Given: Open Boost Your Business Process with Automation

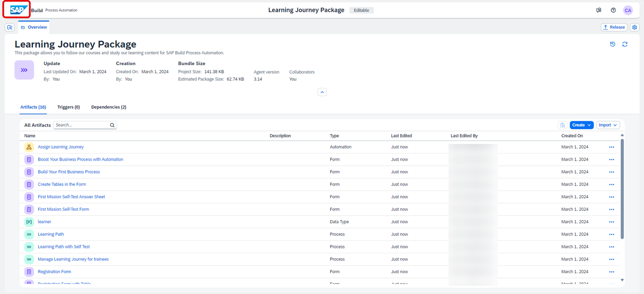Looking at the screenshot, I should pos(80,160).
